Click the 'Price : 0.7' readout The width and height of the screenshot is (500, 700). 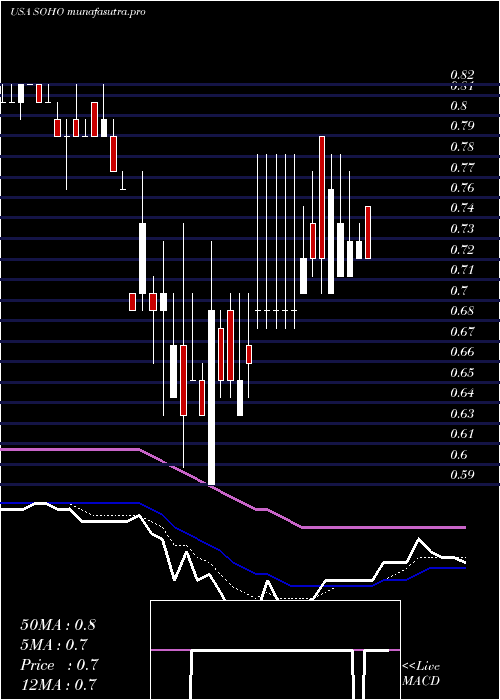tap(59, 665)
